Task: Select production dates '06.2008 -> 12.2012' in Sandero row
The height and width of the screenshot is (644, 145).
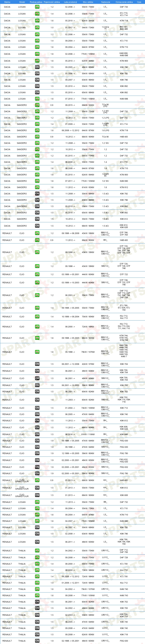Action: click(x=70, y=130)
